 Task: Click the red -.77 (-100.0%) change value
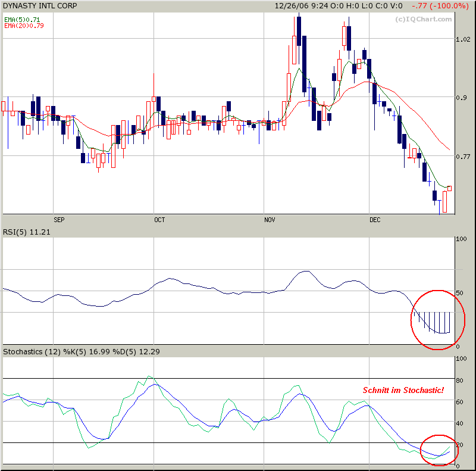(440, 6)
